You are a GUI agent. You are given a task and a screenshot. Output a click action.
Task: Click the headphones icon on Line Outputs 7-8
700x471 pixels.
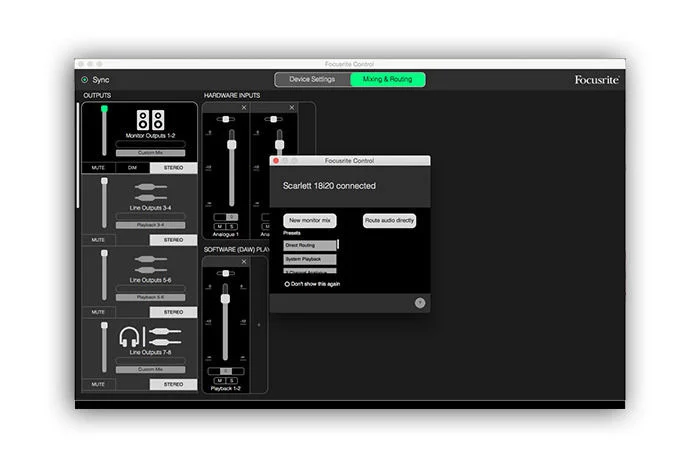click(129, 337)
